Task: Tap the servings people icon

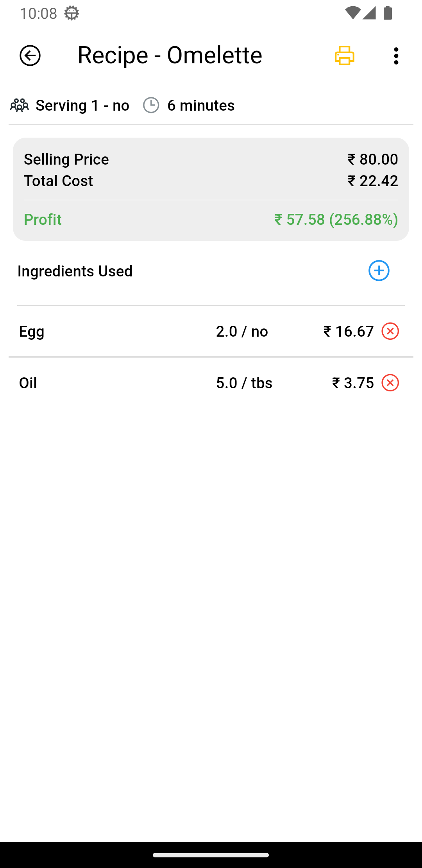Action: [20, 105]
